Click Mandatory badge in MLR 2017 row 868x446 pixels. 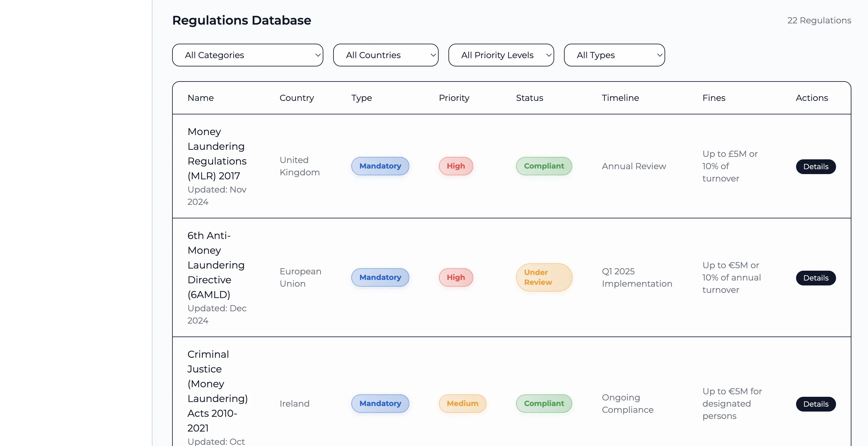pyautogui.click(x=380, y=166)
